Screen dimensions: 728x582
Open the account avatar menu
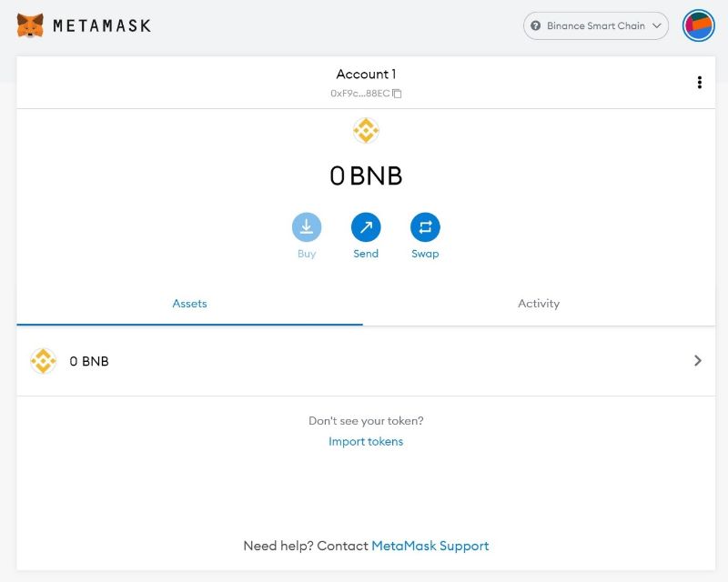click(x=699, y=25)
